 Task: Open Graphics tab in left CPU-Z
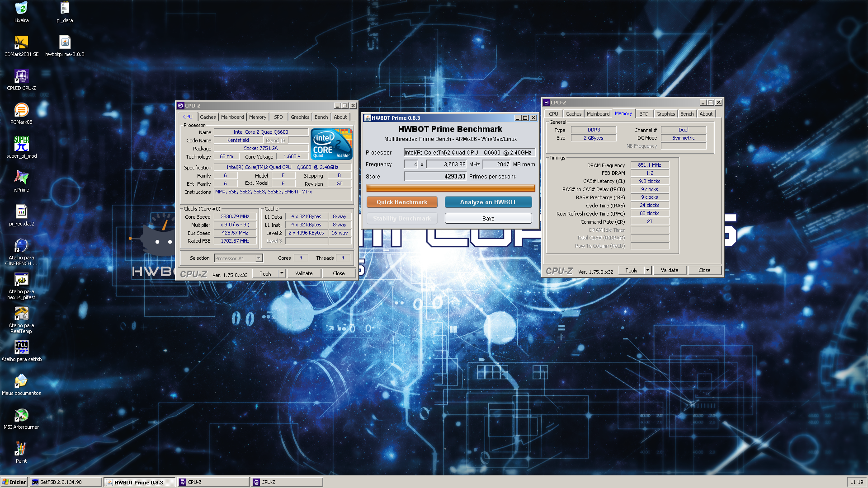(300, 117)
